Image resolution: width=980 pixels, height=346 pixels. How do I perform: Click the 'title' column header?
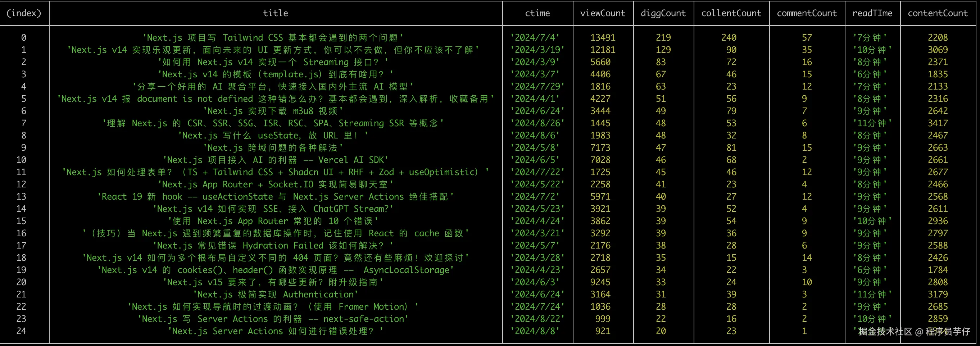276,13
